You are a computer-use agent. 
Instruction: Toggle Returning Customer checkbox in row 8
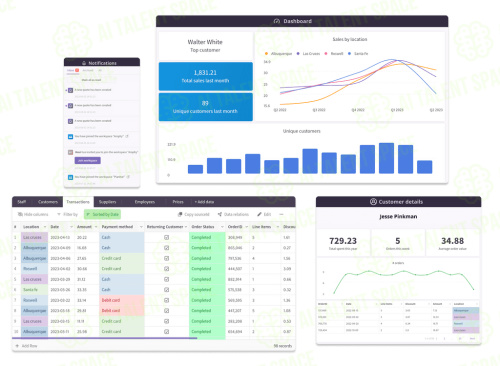pos(167,311)
